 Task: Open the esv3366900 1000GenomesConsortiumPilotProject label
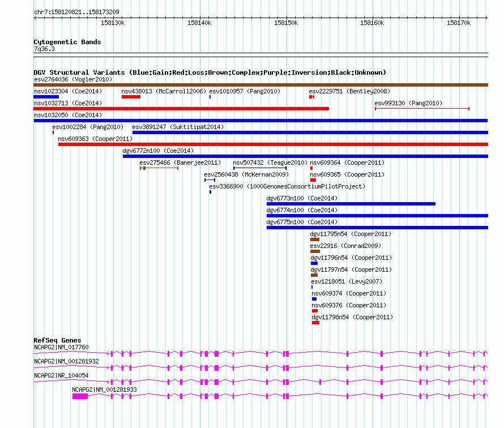pyautogui.click(x=287, y=186)
